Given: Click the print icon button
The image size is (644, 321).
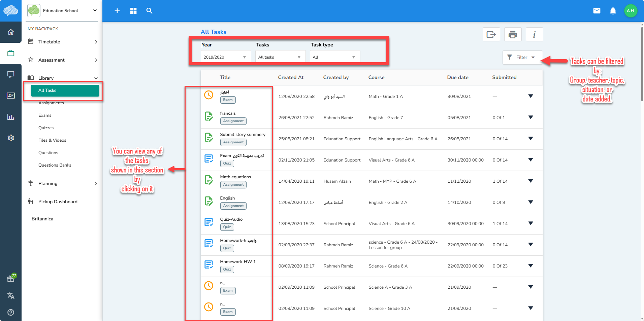Looking at the screenshot, I should pyautogui.click(x=513, y=34).
